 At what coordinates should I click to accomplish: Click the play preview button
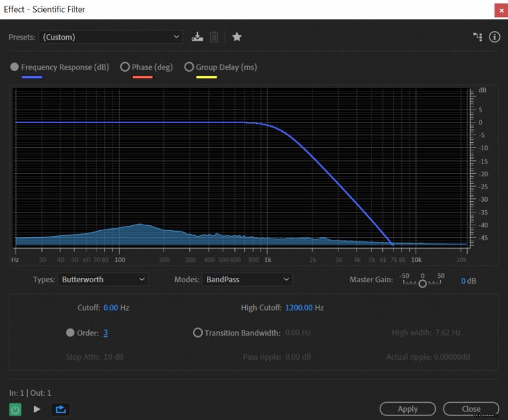click(37, 409)
